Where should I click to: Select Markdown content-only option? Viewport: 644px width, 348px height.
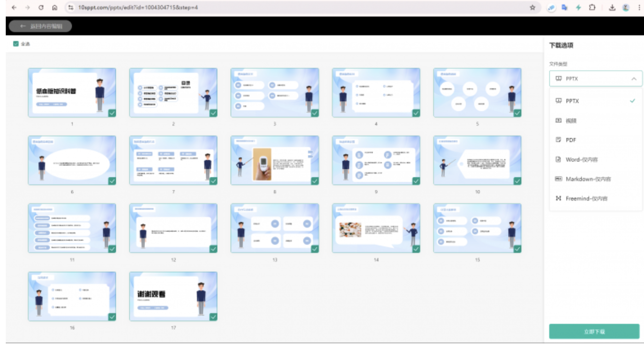(x=588, y=179)
